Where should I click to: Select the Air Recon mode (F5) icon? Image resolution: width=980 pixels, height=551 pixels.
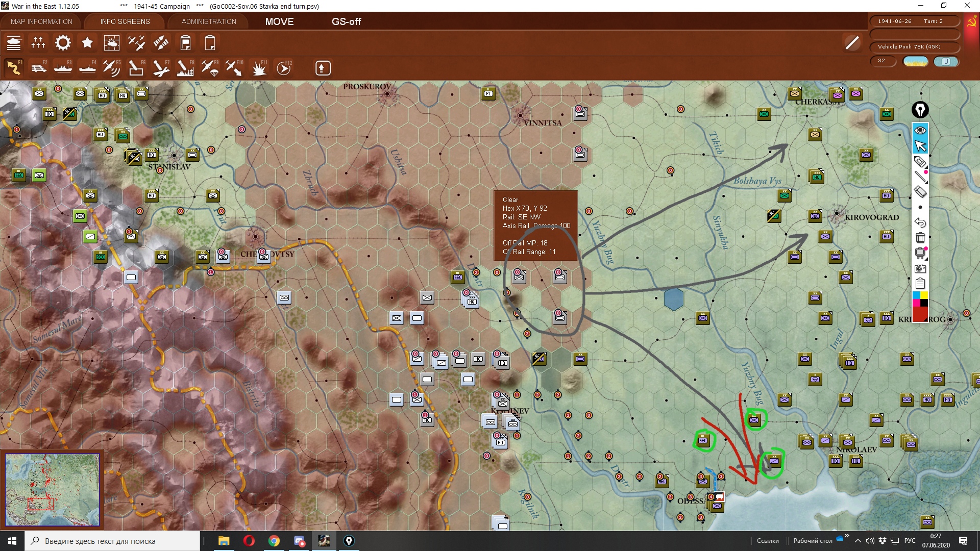[111, 68]
